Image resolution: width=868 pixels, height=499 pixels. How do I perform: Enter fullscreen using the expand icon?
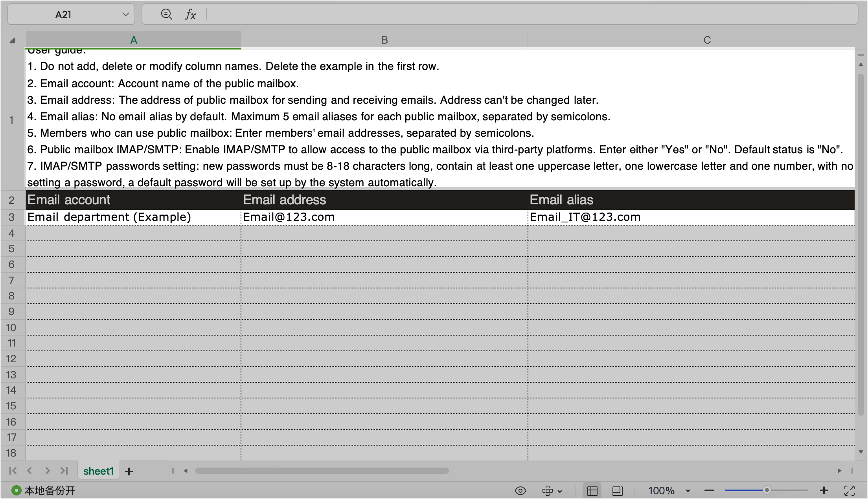pyautogui.click(x=849, y=490)
